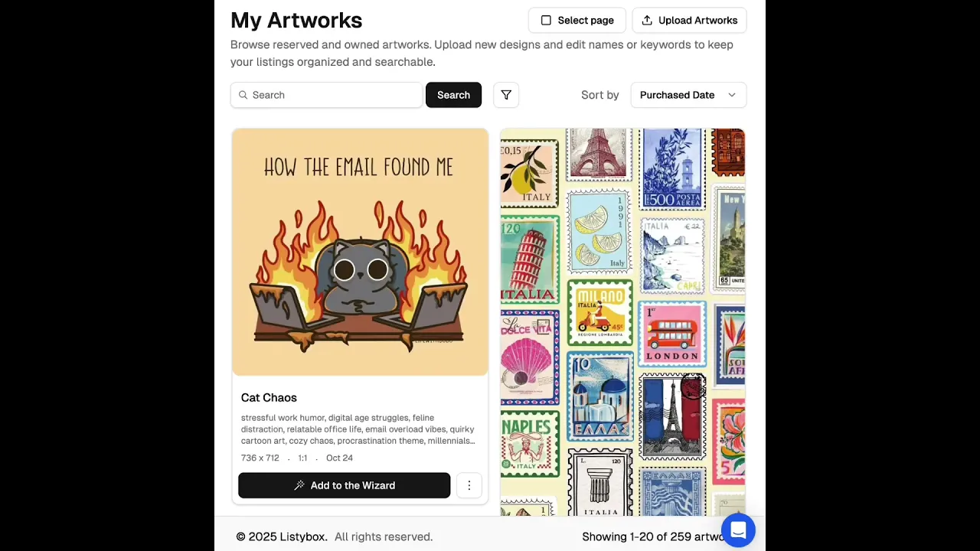Click the Cat Chaos keywords description
Screen dimensions: 980x551
358,429
